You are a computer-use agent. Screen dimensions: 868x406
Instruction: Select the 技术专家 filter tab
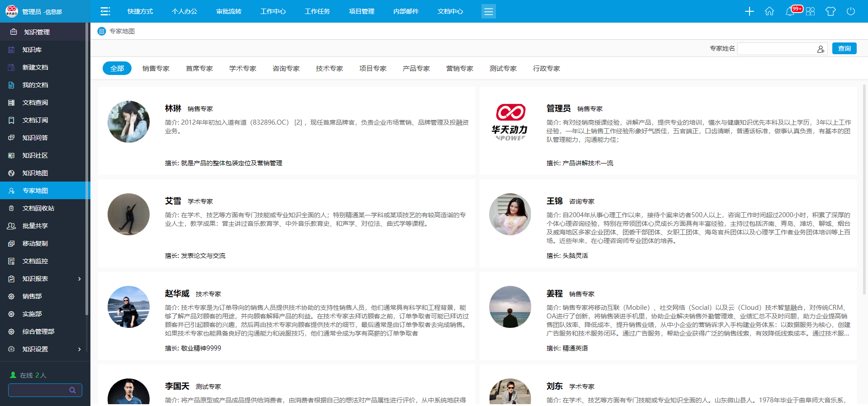[329, 69]
